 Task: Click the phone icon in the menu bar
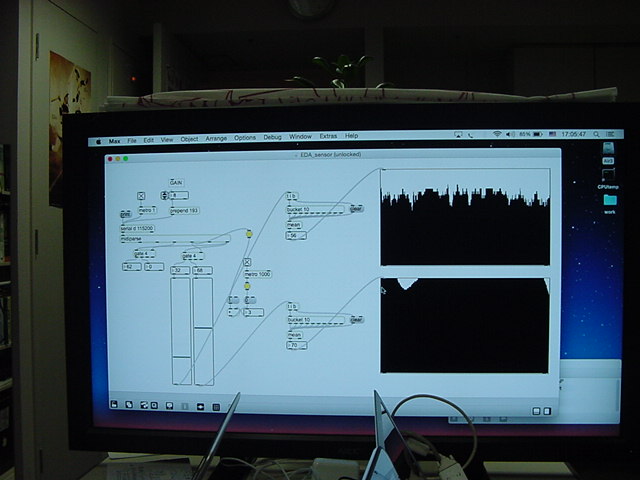(471, 135)
